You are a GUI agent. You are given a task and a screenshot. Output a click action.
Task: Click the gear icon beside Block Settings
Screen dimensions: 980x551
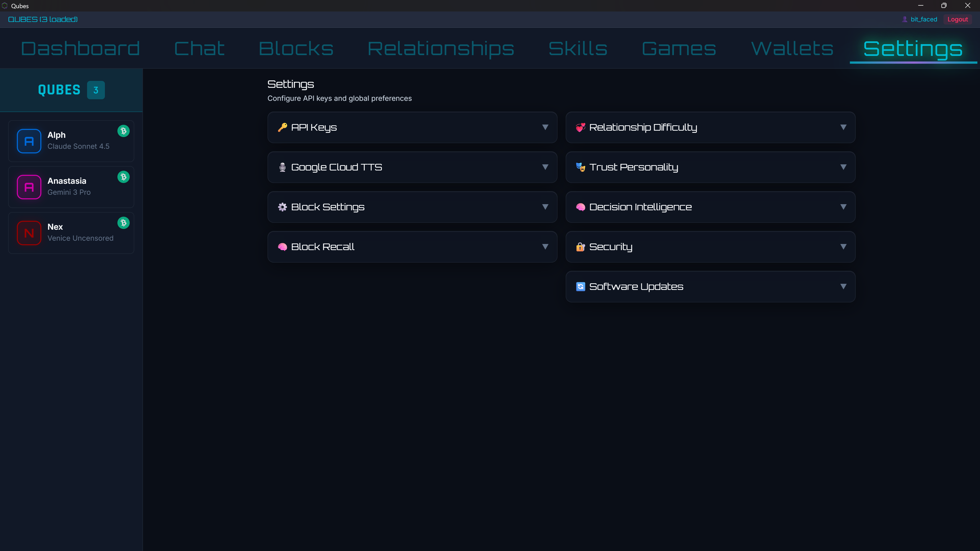click(282, 207)
